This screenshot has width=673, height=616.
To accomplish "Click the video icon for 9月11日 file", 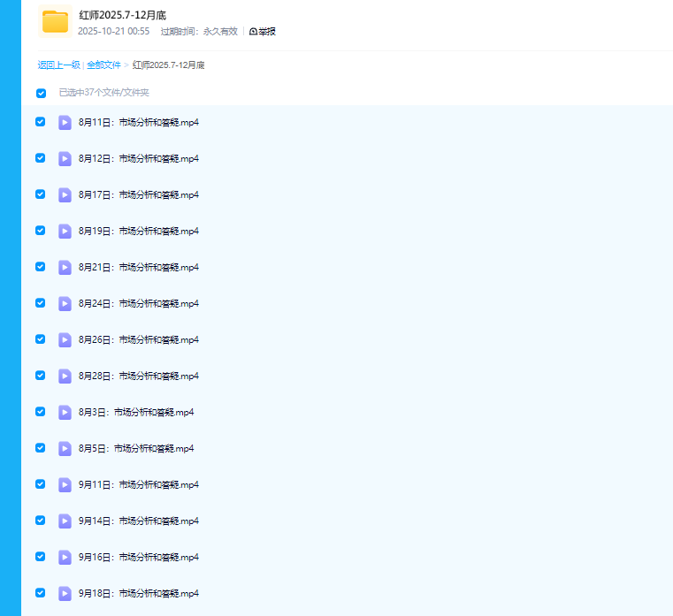I will point(65,484).
